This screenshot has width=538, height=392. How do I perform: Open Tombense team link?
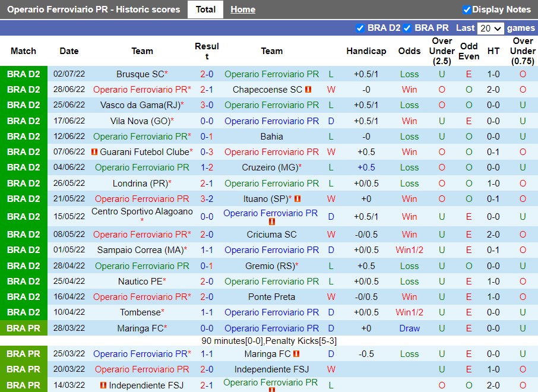pos(140,312)
